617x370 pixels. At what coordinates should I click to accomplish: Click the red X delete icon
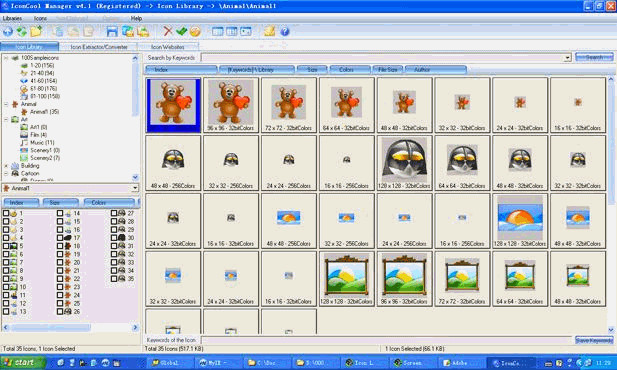(x=168, y=31)
